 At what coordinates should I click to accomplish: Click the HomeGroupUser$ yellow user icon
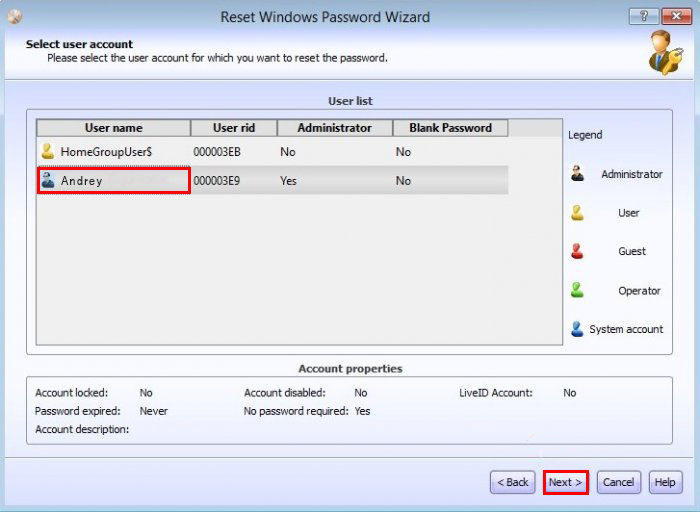click(x=47, y=151)
